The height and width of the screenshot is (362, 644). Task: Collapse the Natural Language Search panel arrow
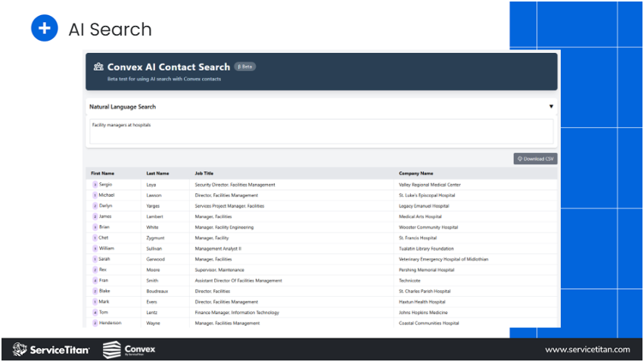(551, 107)
